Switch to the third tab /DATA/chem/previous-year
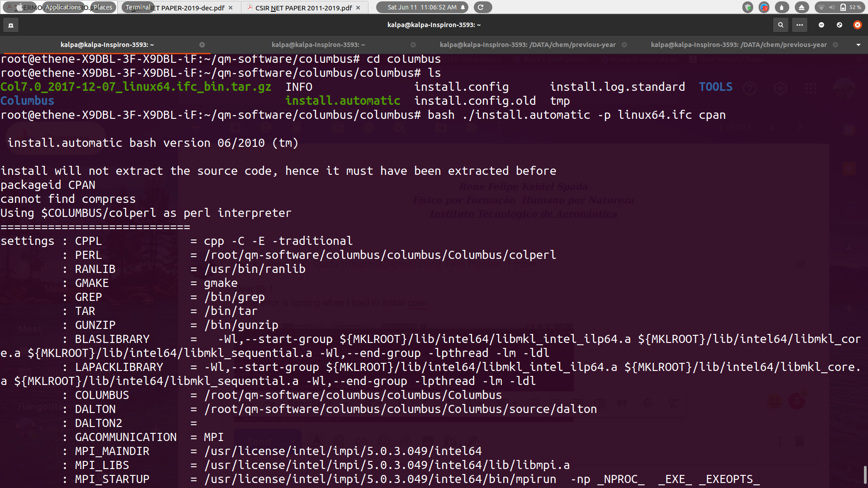Viewport: 868px width, 488px height. pos(528,45)
